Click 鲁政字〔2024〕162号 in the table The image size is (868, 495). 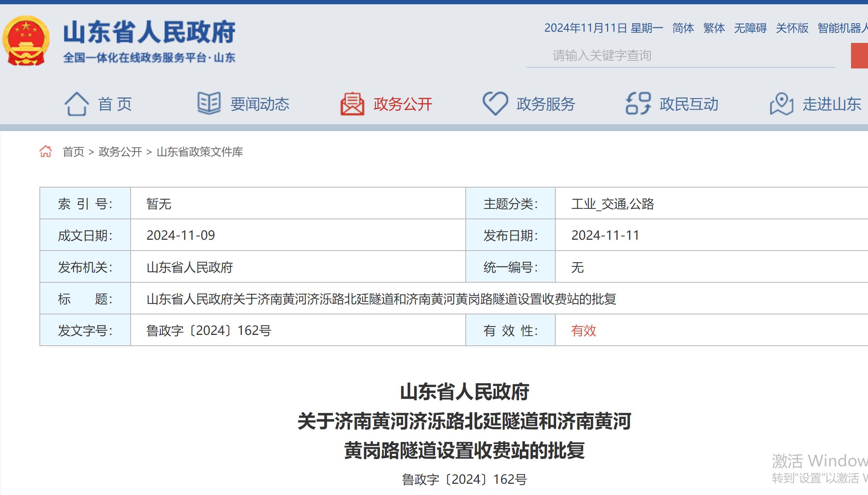point(209,330)
